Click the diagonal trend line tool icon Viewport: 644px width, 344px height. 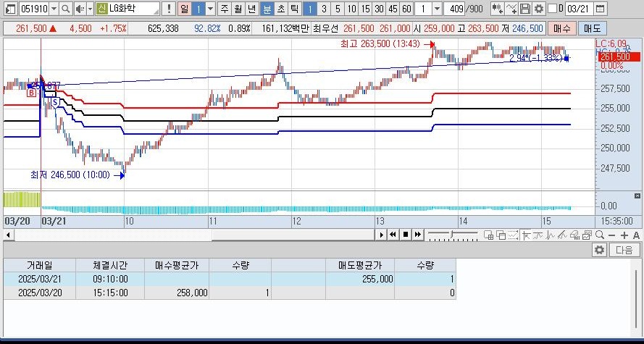click(x=563, y=235)
